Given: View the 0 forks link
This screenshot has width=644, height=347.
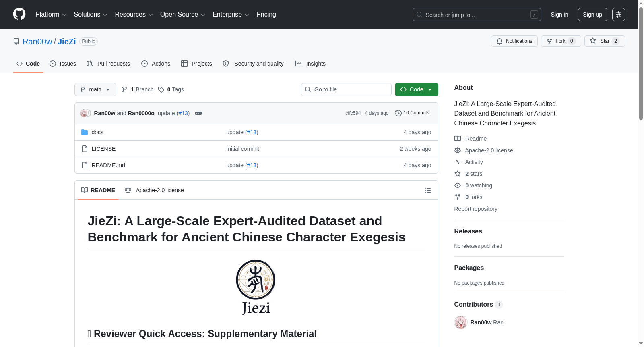Looking at the screenshot, I should 469,197.
